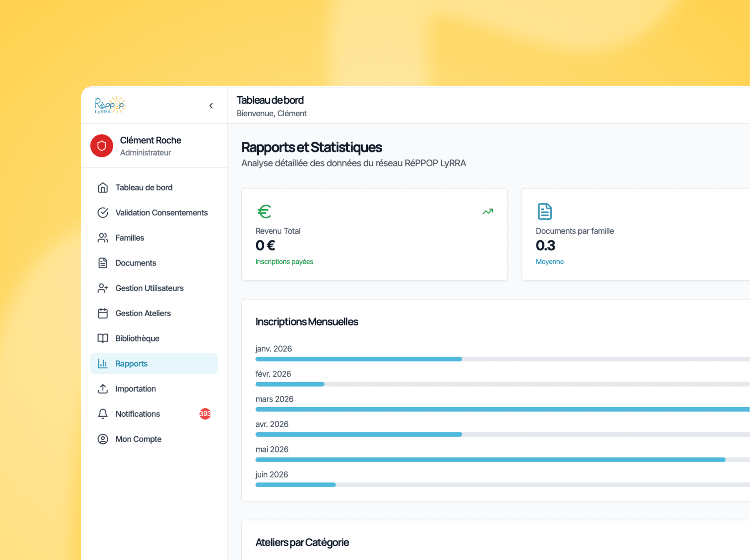750x560 pixels.
Task: Click the RéPPOP LyRRA logo
Action: coord(110,105)
